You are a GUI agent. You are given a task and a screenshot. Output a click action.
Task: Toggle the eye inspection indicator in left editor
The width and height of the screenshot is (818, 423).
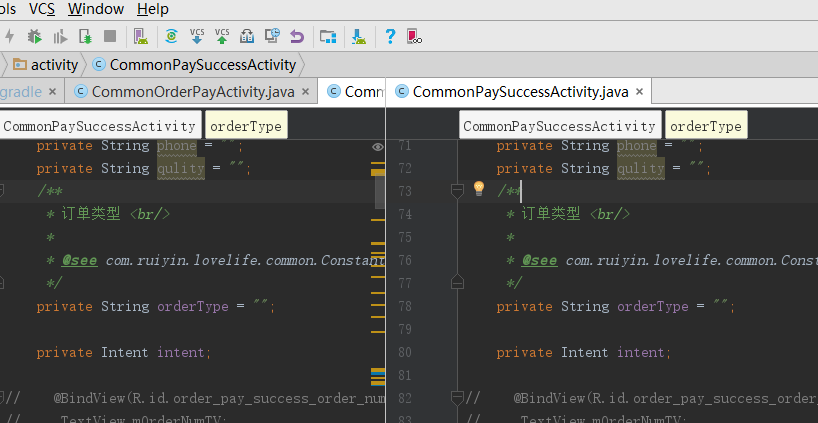tap(378, 147)
